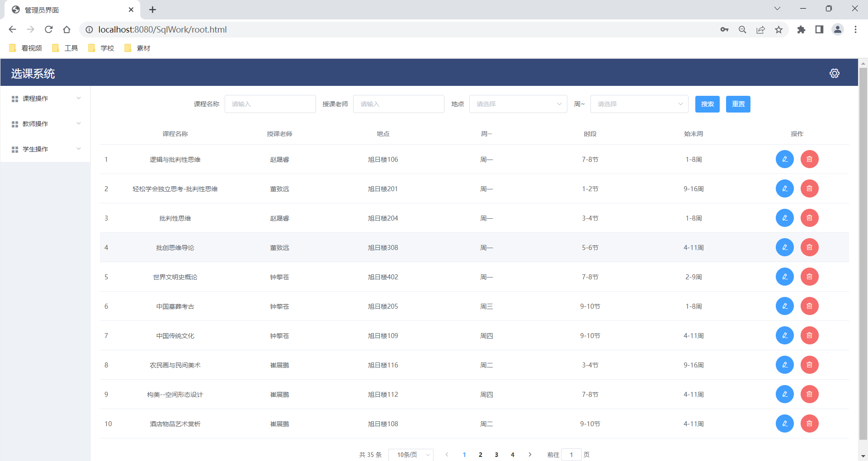Delete the 农民画与民间美术 course row
Viewport: 868px width, 461px height.
(x=809, y=365)
